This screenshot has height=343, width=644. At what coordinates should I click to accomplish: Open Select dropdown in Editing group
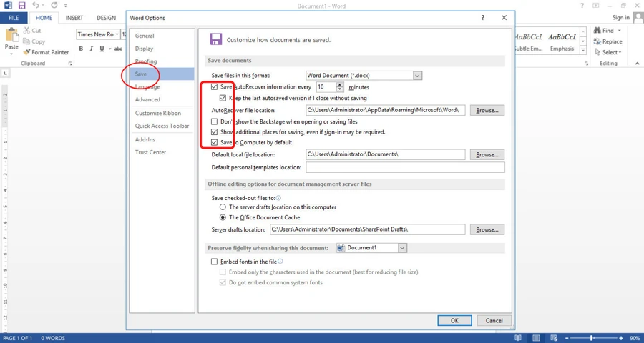click(x=620, y=52)
